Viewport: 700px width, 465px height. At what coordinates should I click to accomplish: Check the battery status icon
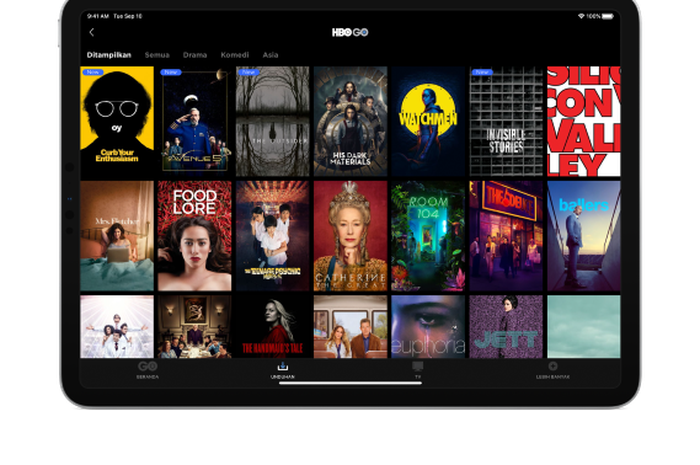pyautogui.click(x=608, y=16)
